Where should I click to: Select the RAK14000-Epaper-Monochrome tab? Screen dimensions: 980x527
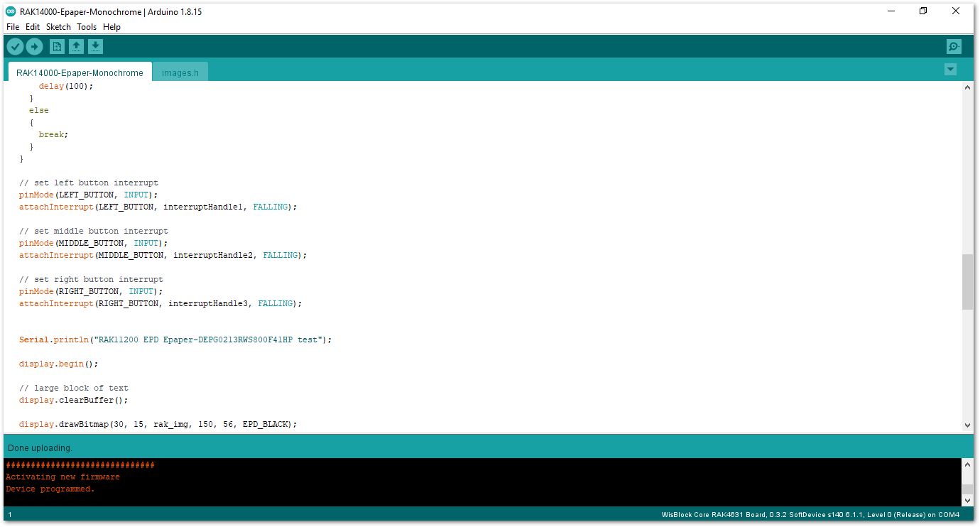coord(80,72)
